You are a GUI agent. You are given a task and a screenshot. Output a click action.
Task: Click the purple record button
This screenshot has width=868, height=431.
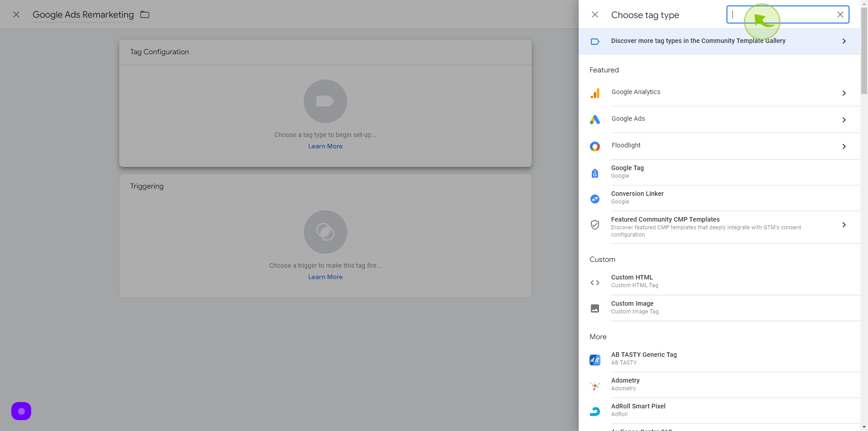point(21,411)
